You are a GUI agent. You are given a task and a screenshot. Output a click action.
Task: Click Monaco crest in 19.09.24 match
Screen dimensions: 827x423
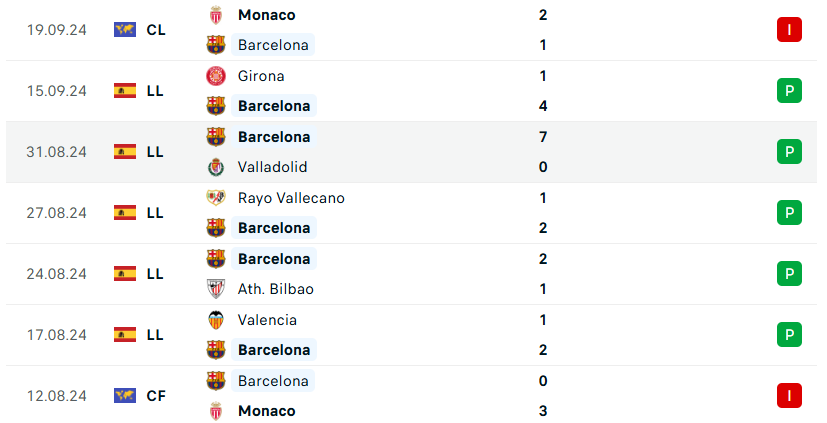[x=216, y=15]
